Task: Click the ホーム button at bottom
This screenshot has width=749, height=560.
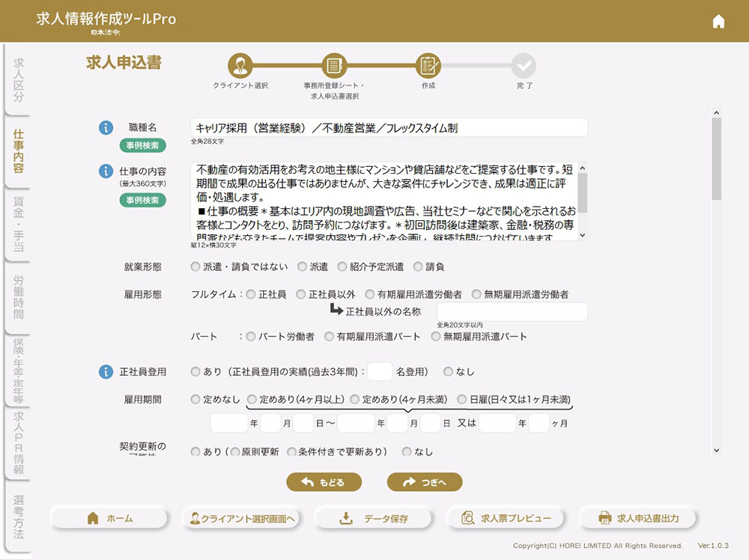Action: tap(109, 519)
